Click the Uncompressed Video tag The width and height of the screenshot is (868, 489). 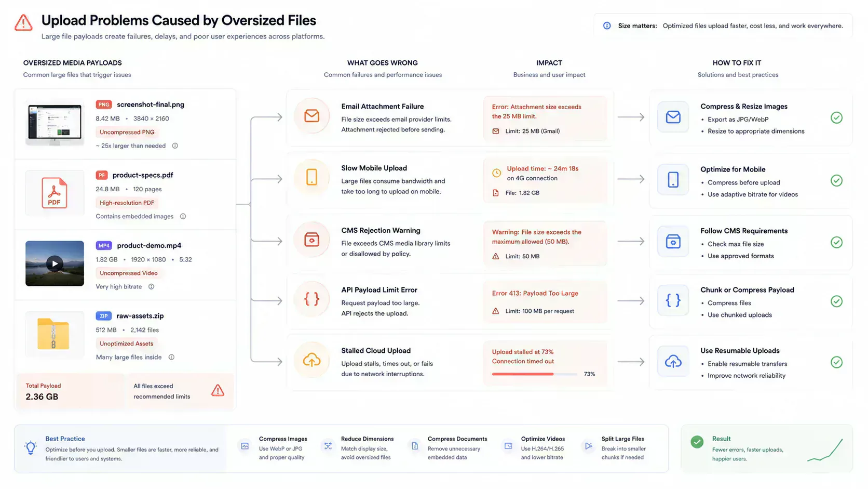click(x=129, y=273)
